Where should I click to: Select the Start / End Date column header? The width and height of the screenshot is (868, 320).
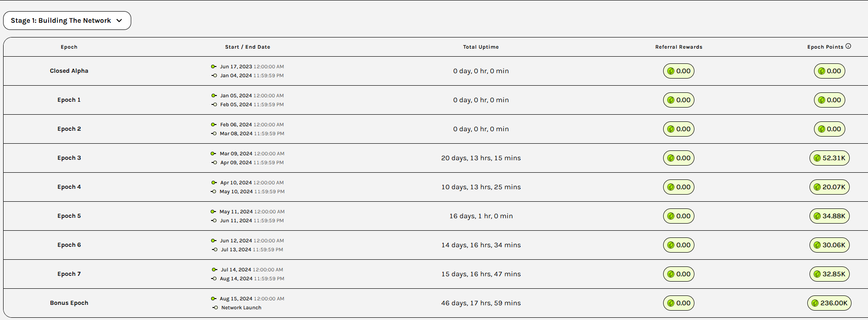coord(248,47)
